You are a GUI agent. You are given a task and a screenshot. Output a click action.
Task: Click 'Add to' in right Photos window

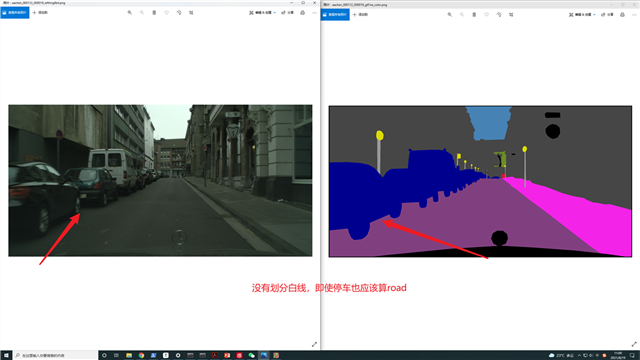coord(360,14)
